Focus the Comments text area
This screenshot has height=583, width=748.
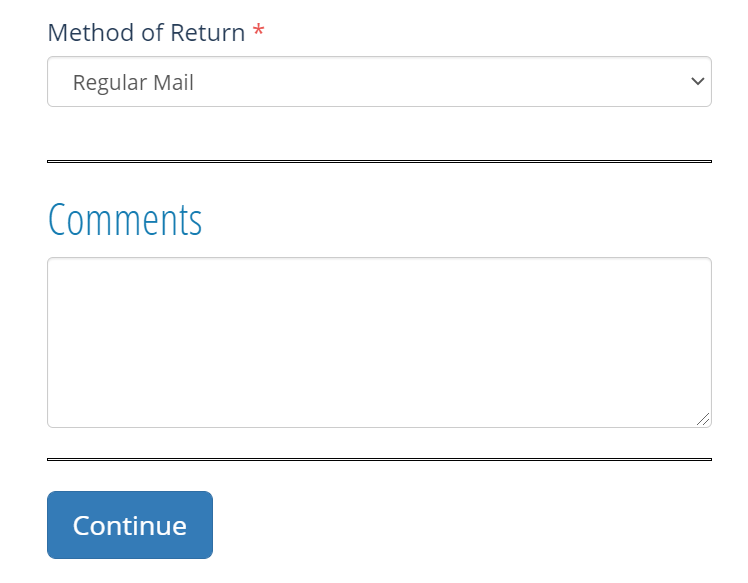coord(379,343)
